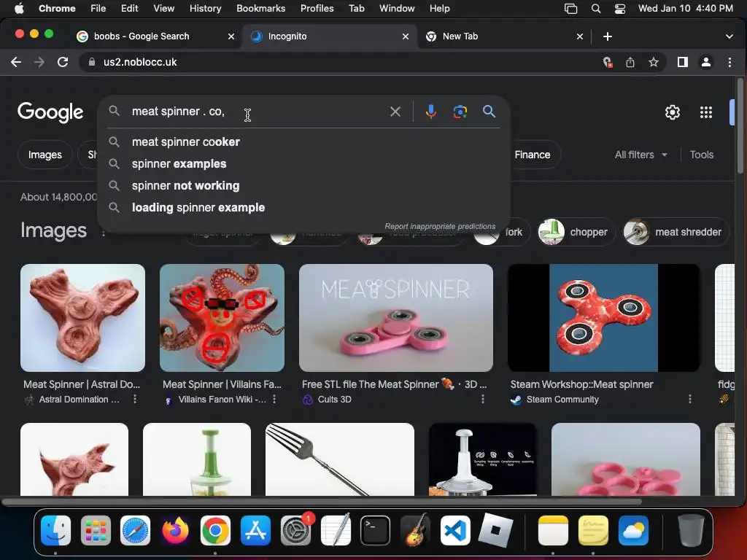Open System Settings from the Dock
This screenshot has width=747, height=560.
[x=296, y=530]
